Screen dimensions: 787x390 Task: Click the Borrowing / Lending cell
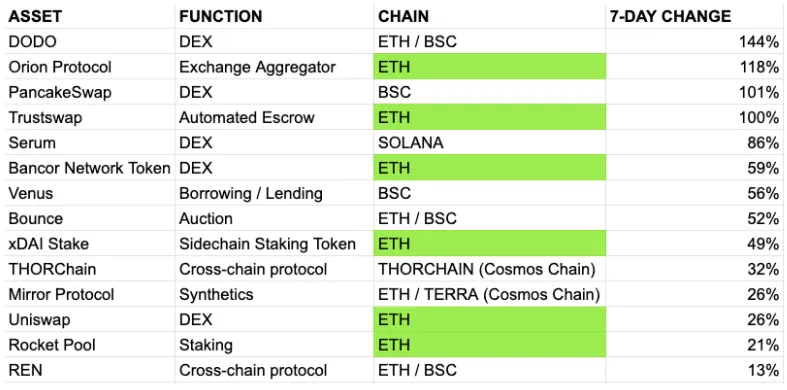point(274,193)
